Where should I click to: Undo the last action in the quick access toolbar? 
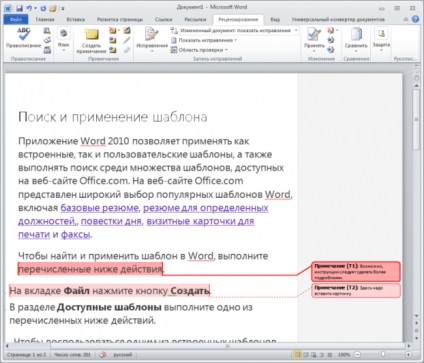coord(29,8)
